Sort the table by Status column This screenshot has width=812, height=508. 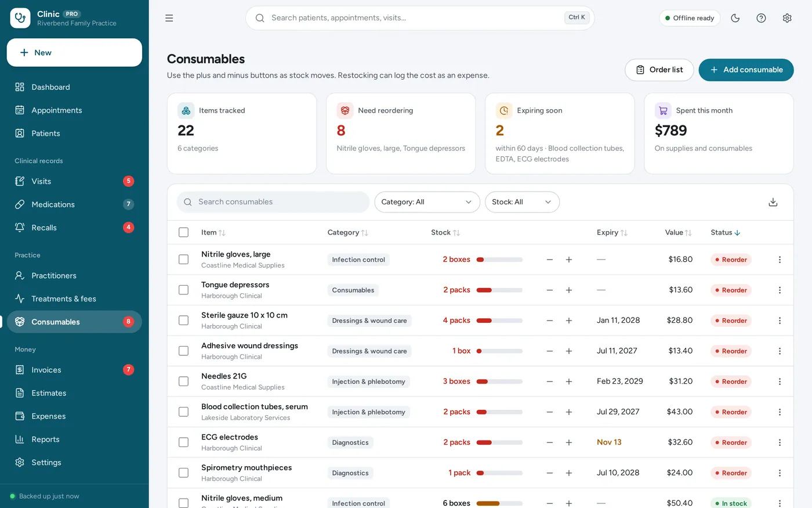726,232
